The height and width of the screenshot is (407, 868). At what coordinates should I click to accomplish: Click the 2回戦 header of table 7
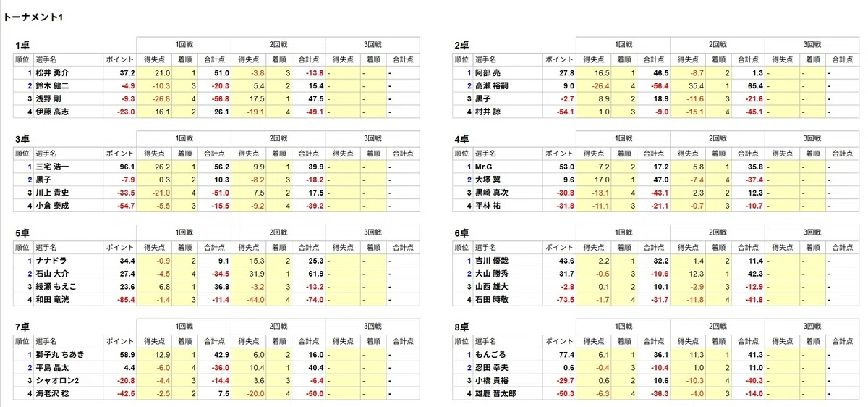coord(278,327)
